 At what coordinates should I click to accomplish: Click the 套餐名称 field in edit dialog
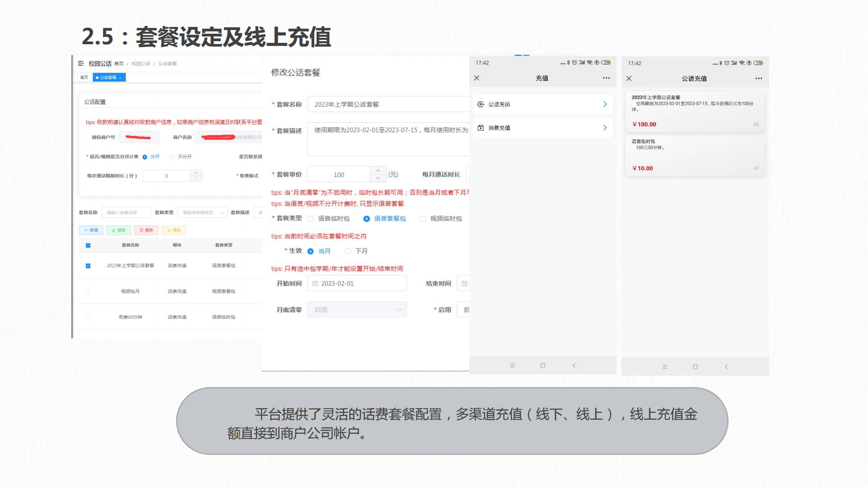(388, 105)
